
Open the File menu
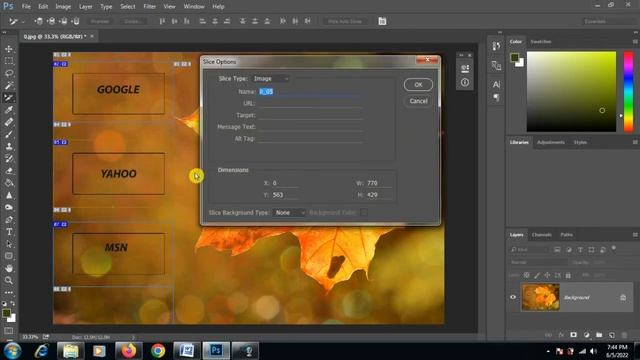(26, 7)
